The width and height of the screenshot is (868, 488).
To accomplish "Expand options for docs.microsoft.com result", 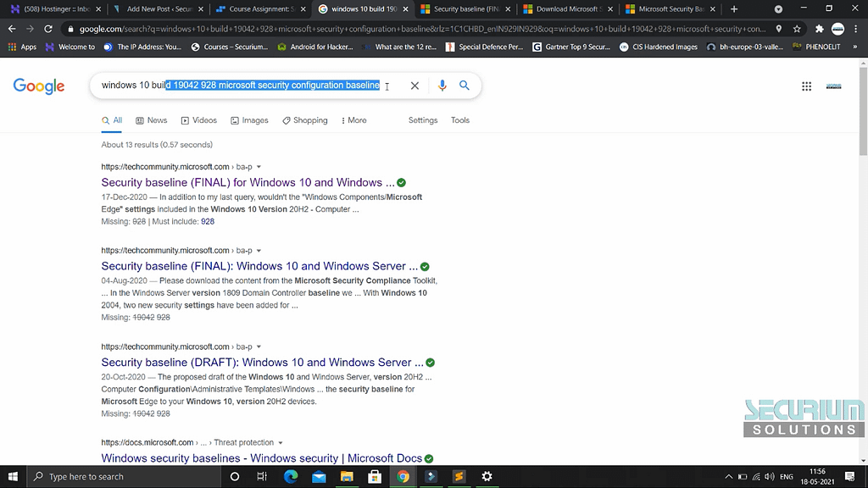I will point(280,442).
